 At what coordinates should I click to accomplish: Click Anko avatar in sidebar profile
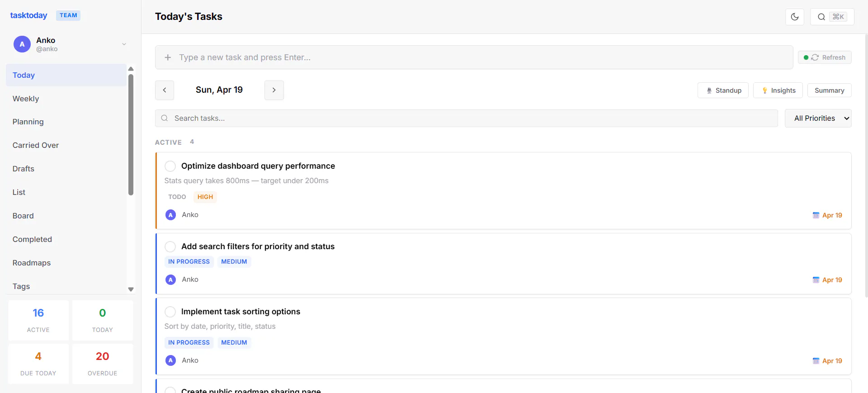pyautogui.click(x=22, y=44)
